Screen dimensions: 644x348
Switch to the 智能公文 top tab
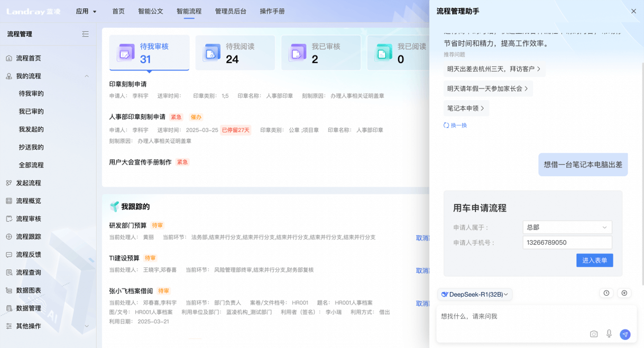pos(151,11)
